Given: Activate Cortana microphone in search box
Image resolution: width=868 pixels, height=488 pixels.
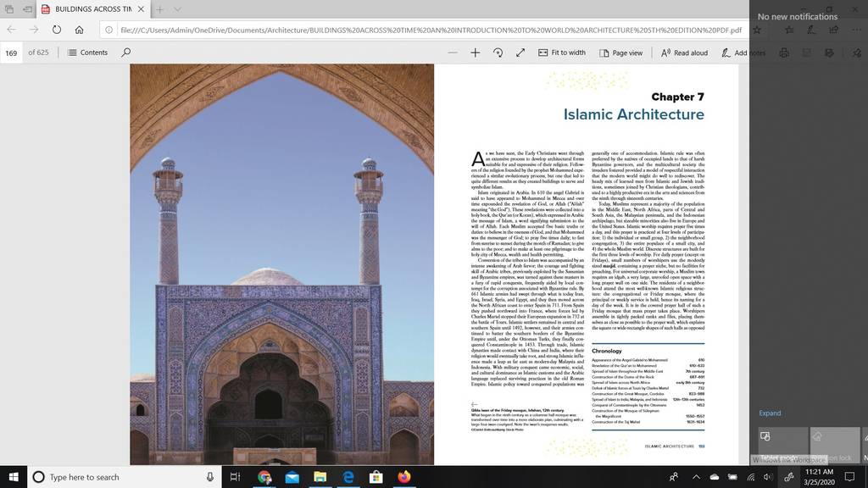Looking at the screenshot, I should click(x=210, y=477).
